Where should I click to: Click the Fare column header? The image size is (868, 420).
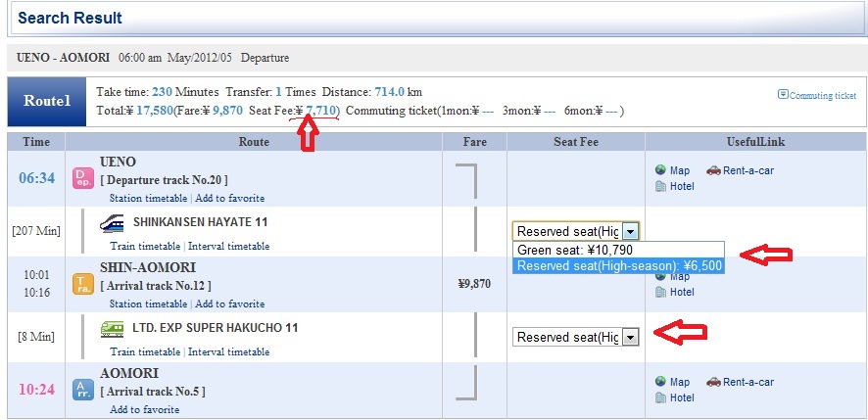click(x=475, y=142)
